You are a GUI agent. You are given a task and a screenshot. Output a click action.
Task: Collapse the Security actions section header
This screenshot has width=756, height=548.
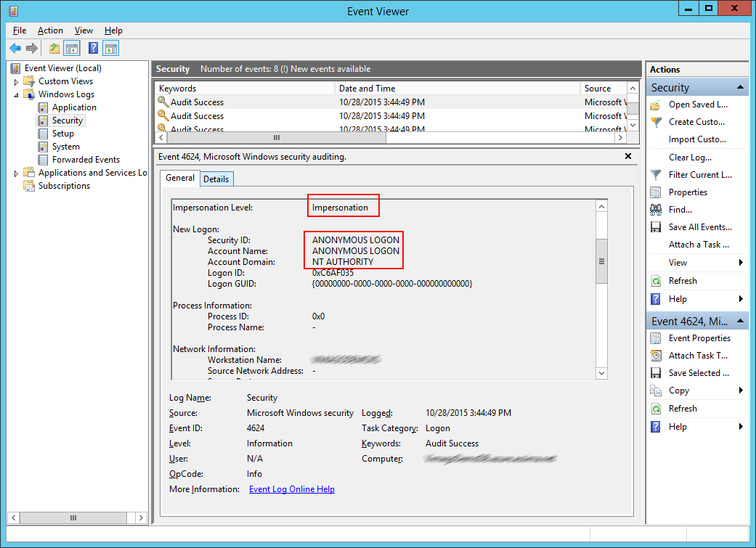[740, 87]
